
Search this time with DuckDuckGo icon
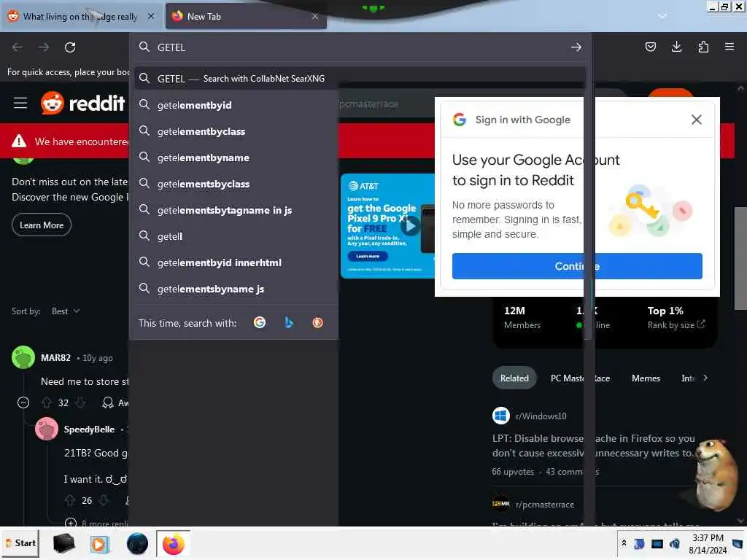pyautogui.click(x=318, y=323)
